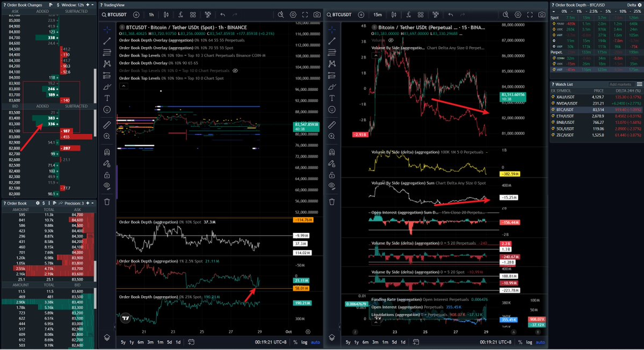Open the Precision: 3 selector in Order Book
644x350 pixels.
pyautogui.click(x=74, y=203)
